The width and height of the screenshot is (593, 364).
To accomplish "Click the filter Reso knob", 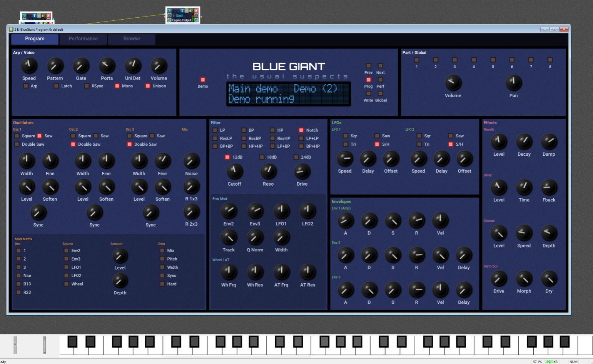I will pyautogui.click(x=268, y=172).
